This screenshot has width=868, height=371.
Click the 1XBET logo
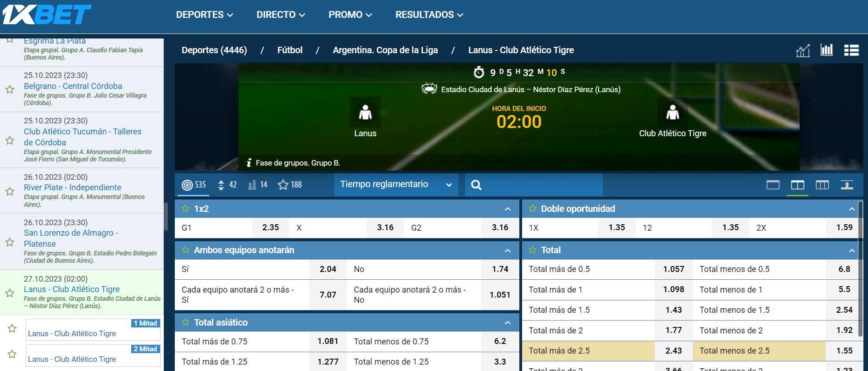point(47,14)
